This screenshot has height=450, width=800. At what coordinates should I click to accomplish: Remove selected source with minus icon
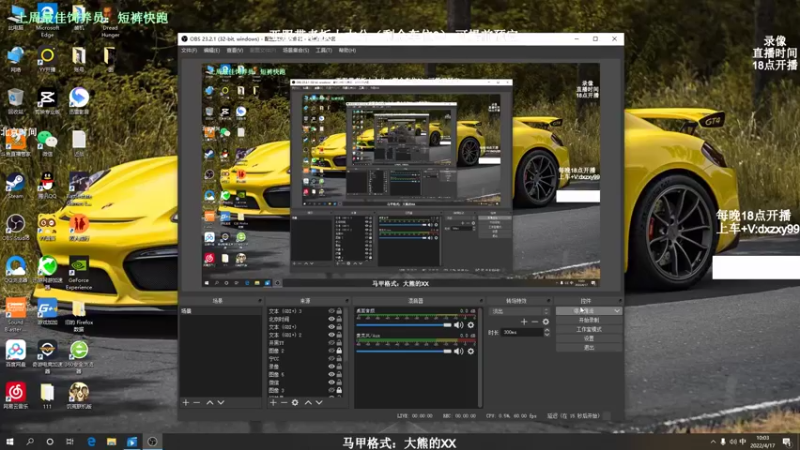(x=284, y=403)
